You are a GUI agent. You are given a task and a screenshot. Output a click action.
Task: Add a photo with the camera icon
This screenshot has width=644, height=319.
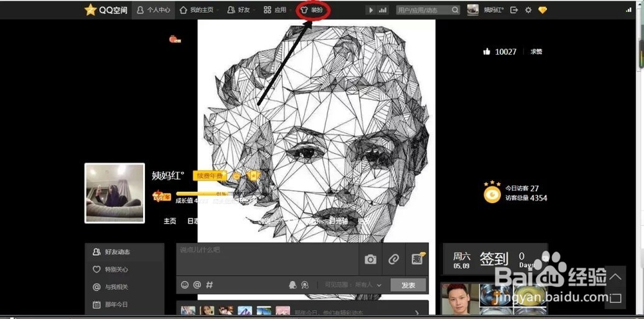pos(370,259)
